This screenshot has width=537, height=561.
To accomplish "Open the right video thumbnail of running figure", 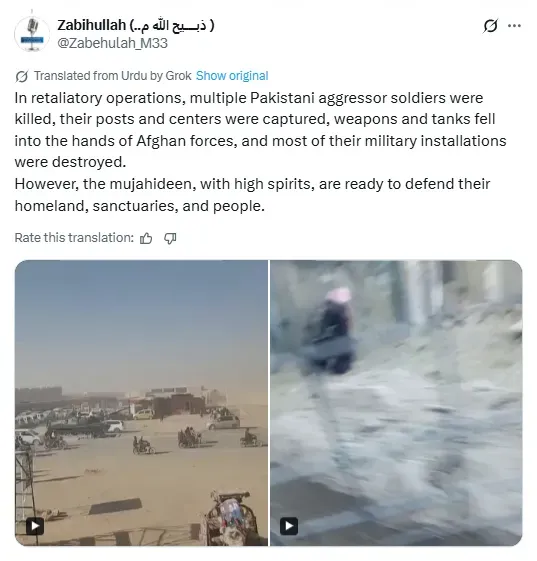I will pos(396,403).
